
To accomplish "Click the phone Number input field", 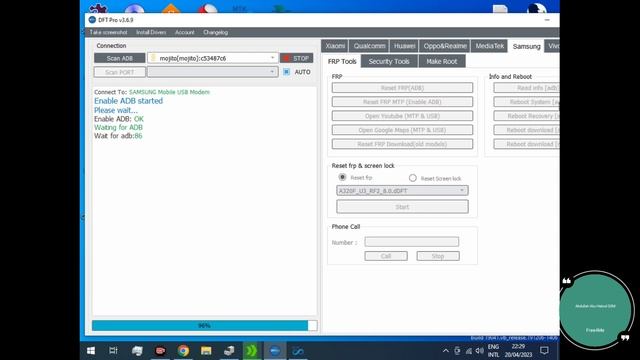I will [411, 242].
